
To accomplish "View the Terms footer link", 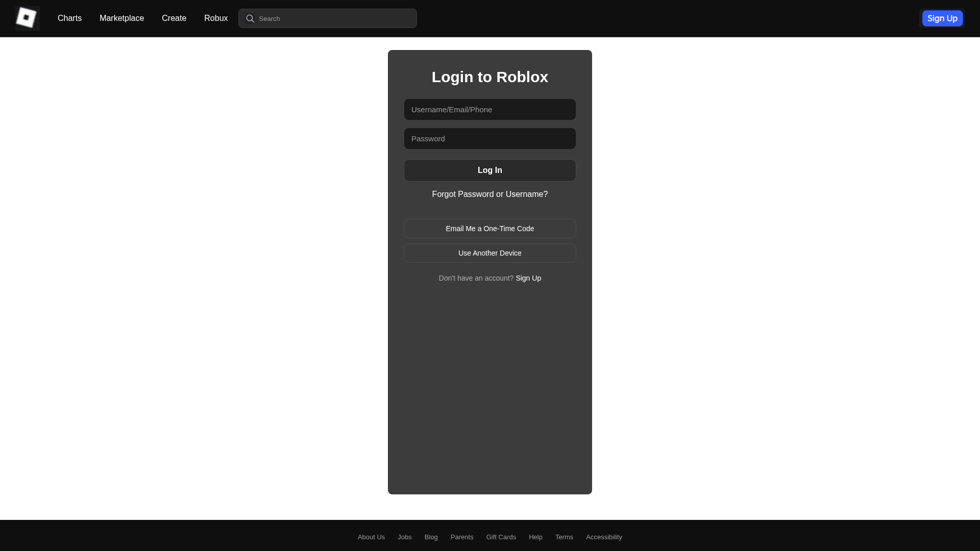I will pyautogui.click(x=564, y=537).
